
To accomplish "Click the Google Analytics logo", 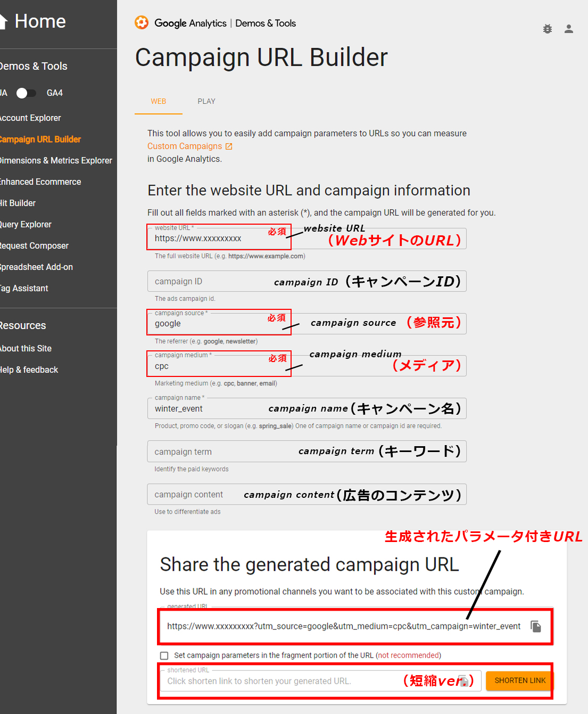I will 142,22.
